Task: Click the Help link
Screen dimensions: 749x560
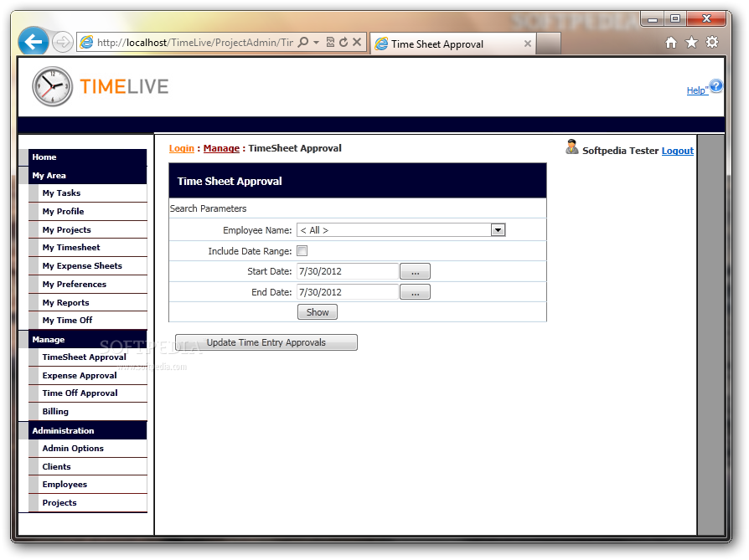Action: click(x=695, y=90)
